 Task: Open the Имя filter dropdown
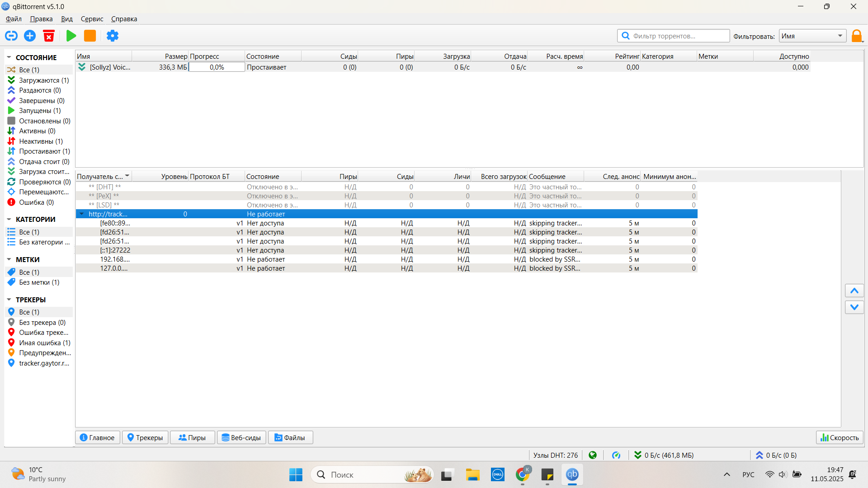812,36
